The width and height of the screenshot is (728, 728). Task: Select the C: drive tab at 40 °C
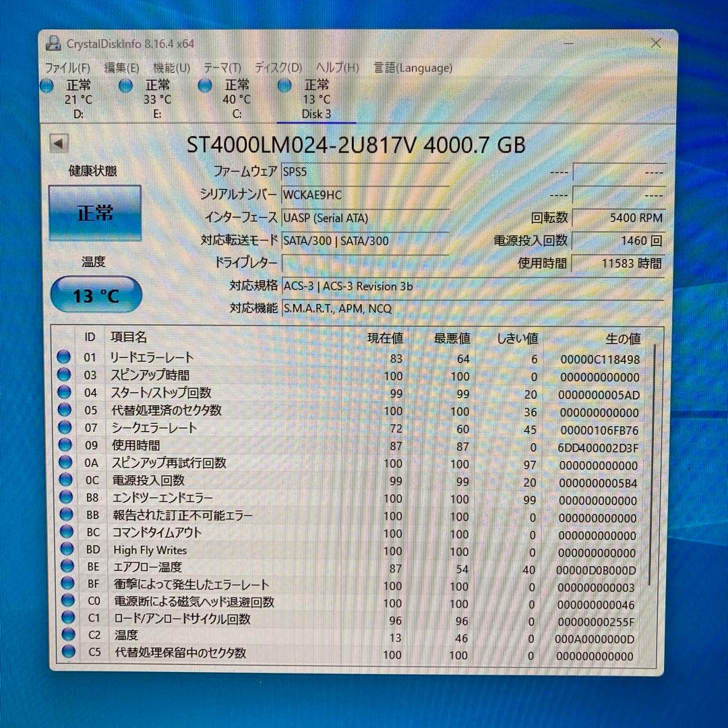click(237, 99)
